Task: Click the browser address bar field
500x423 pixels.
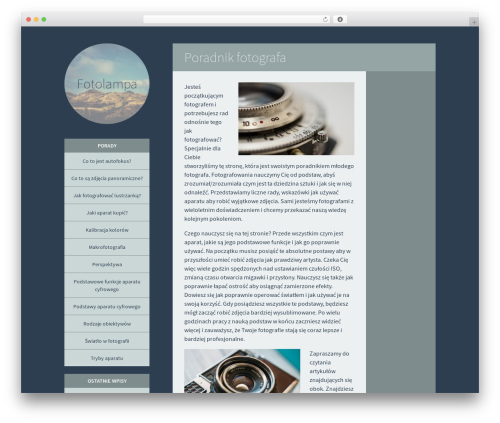Action: 237,19
